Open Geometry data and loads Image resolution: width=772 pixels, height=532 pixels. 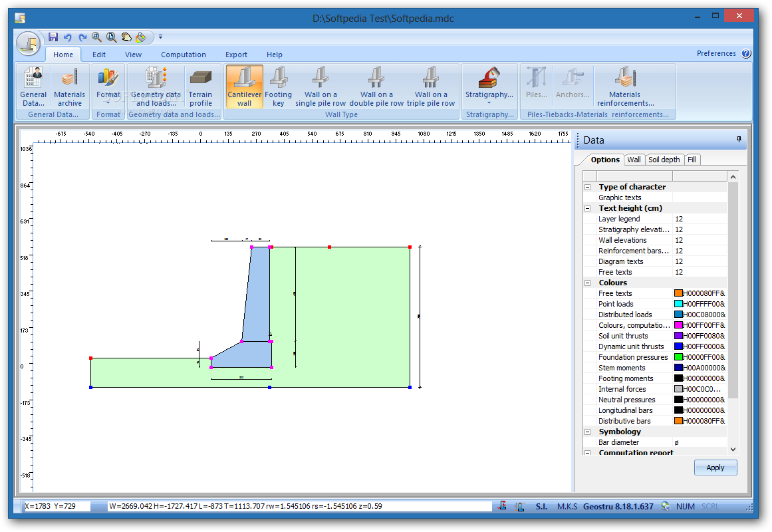click(156, 86)
